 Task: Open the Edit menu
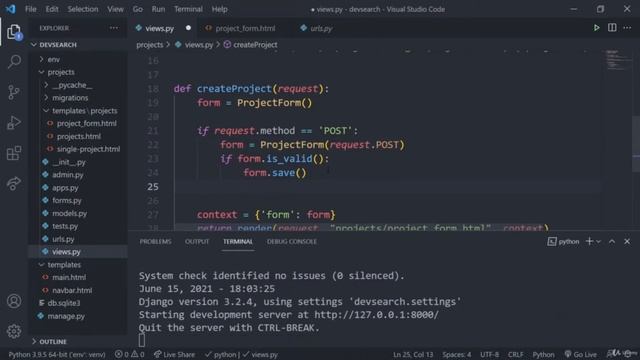coord(52,9)
